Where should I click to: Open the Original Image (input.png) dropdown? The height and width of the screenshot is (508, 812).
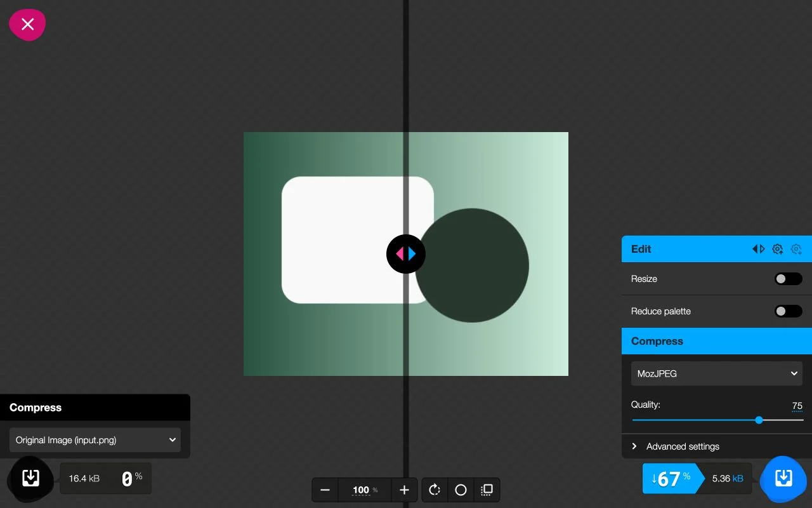tap(95, 440)
